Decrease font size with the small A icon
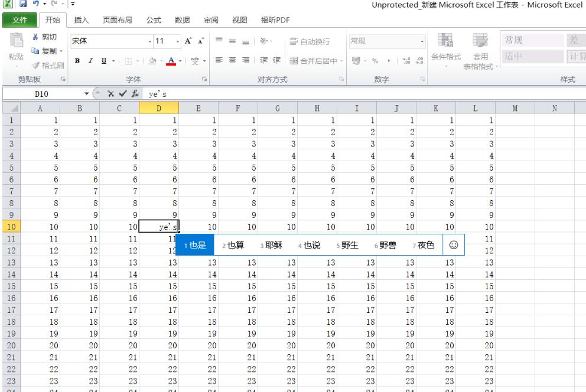The width and height of the screenshot is (586, 392). click(x=201, y=41)
